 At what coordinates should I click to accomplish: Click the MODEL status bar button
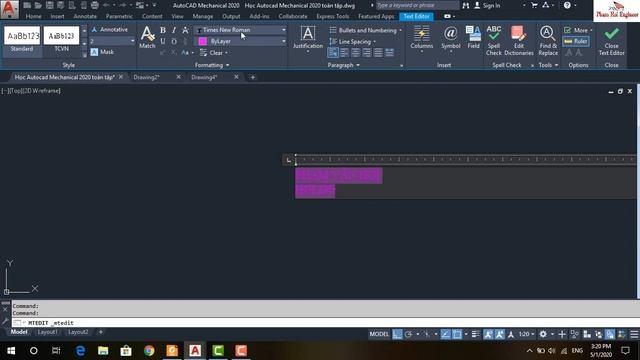[x=379, y=334]
